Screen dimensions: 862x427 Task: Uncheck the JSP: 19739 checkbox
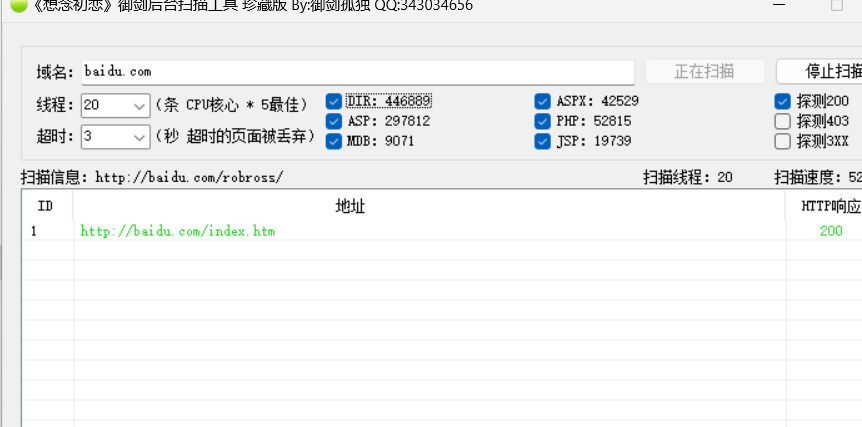pos(542,141)
